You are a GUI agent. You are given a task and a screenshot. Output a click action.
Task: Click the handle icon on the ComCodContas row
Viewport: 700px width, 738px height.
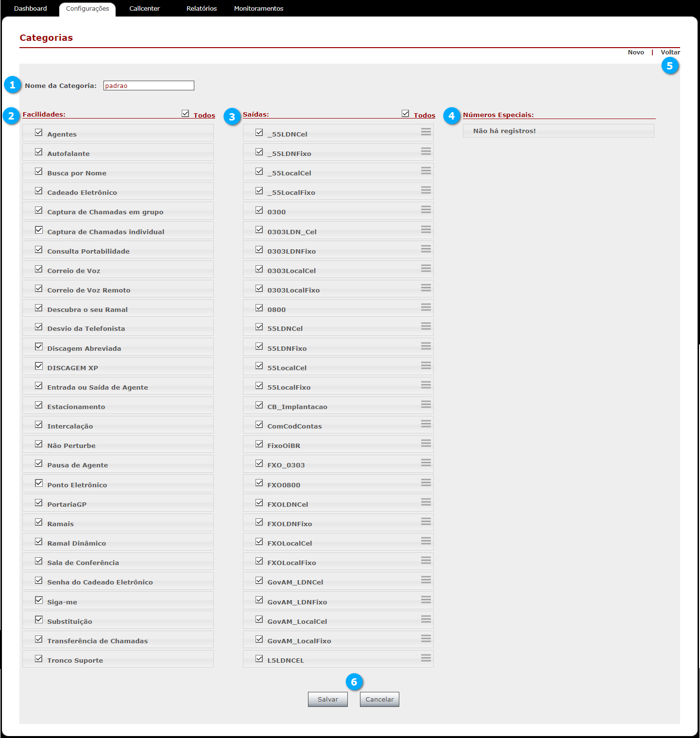pyautogui.click(x=426, y=424)
